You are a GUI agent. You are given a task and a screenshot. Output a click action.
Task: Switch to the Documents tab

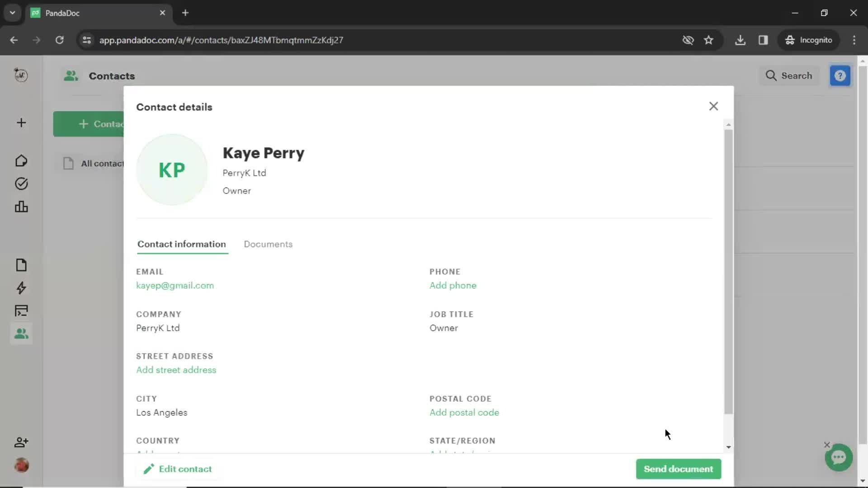(268, 244)
